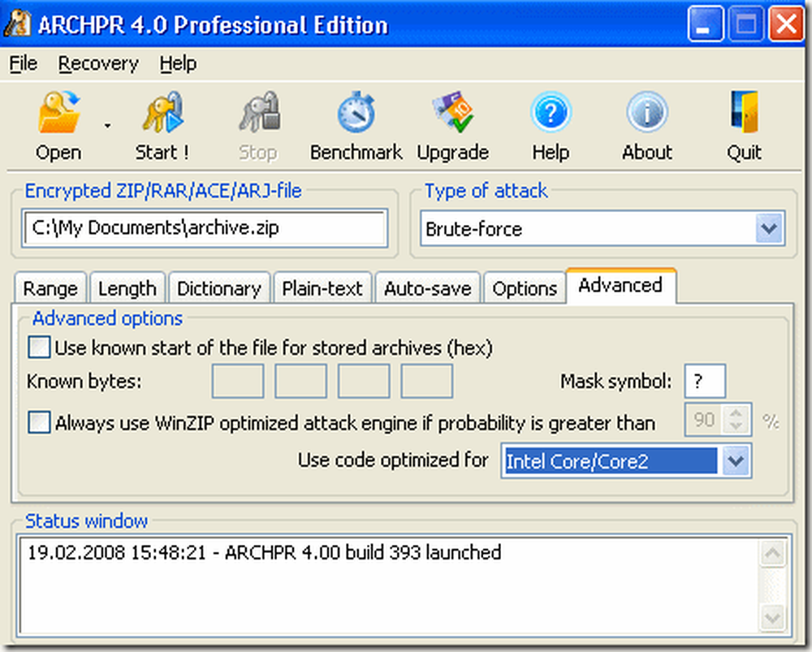
Task: Close the ARCHPR window
Action: (x=786, y=24)
